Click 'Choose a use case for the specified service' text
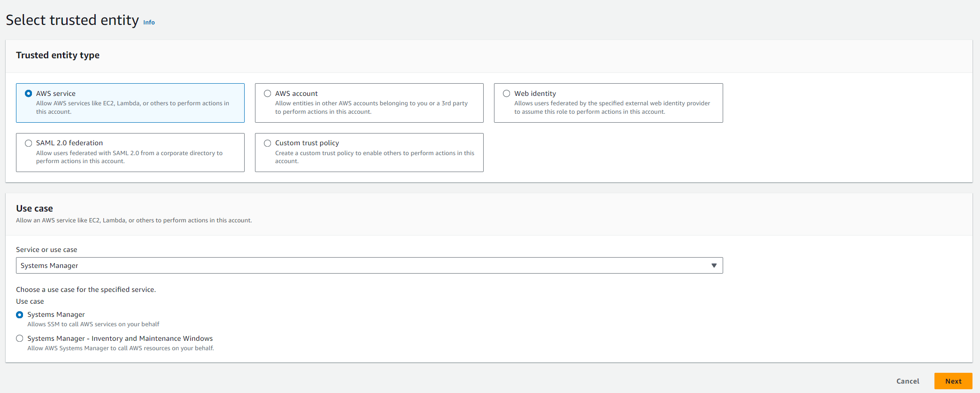 [86, 290]
